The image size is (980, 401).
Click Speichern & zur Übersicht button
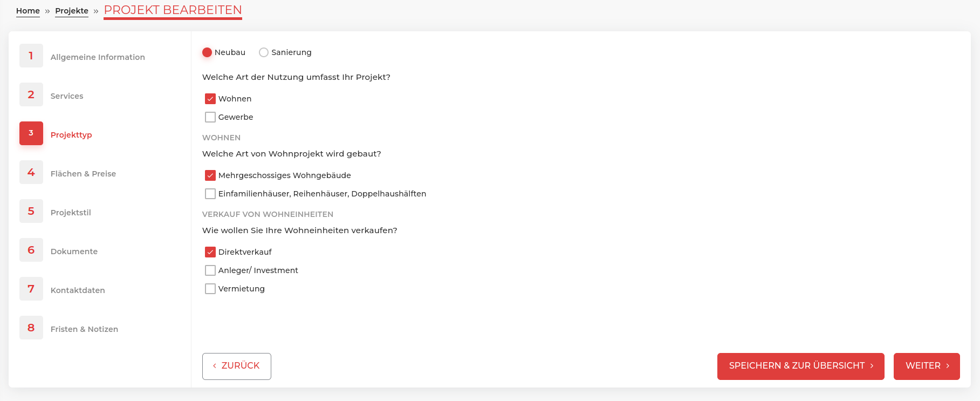pos(800,366)
